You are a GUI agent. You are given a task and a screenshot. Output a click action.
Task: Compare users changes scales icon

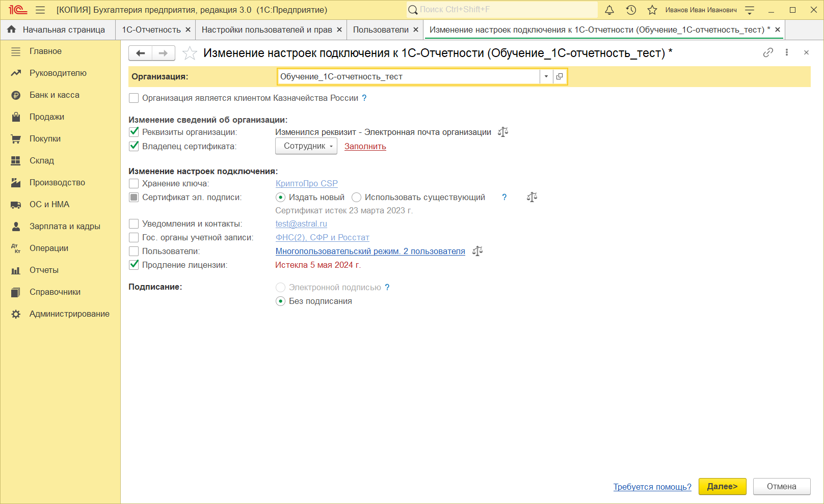[477, 251]
